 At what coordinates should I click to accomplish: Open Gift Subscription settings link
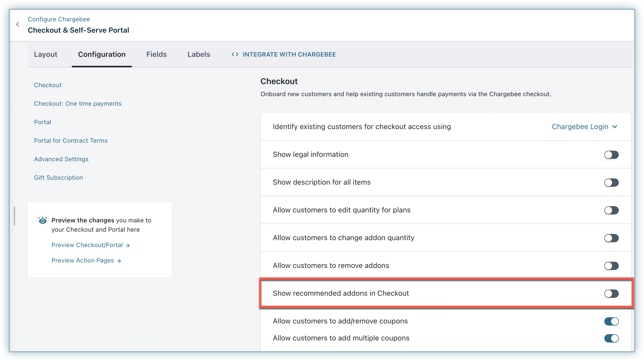coord(58,178)
